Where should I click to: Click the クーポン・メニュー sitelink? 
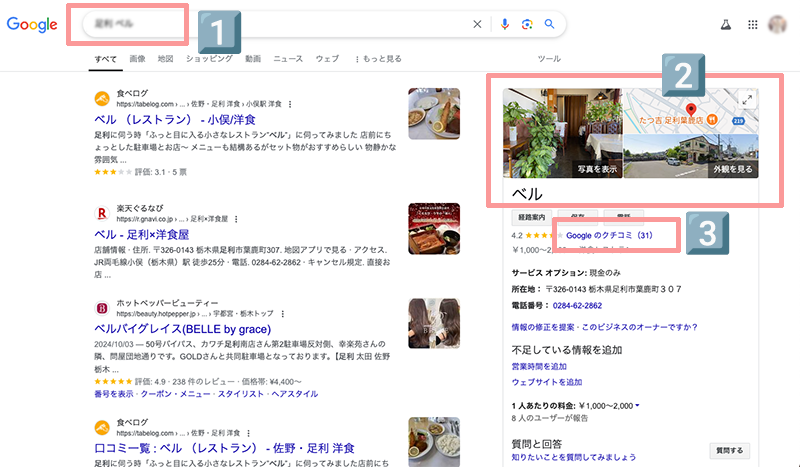[176, 394]
